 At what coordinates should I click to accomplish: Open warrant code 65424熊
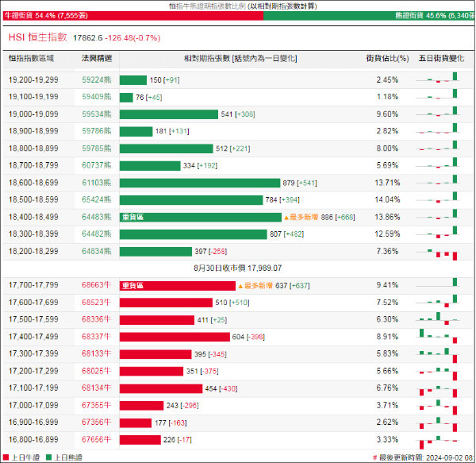[97, 200]
